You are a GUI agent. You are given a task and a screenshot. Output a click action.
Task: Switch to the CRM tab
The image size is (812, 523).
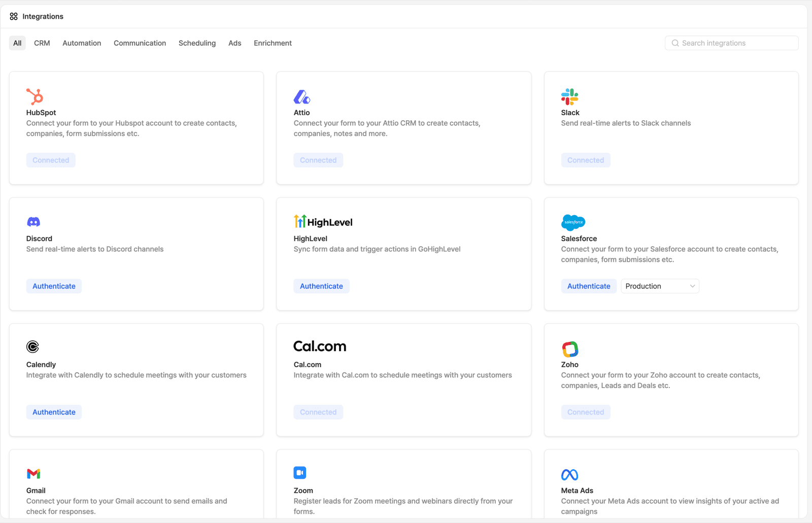coord(42,43)
